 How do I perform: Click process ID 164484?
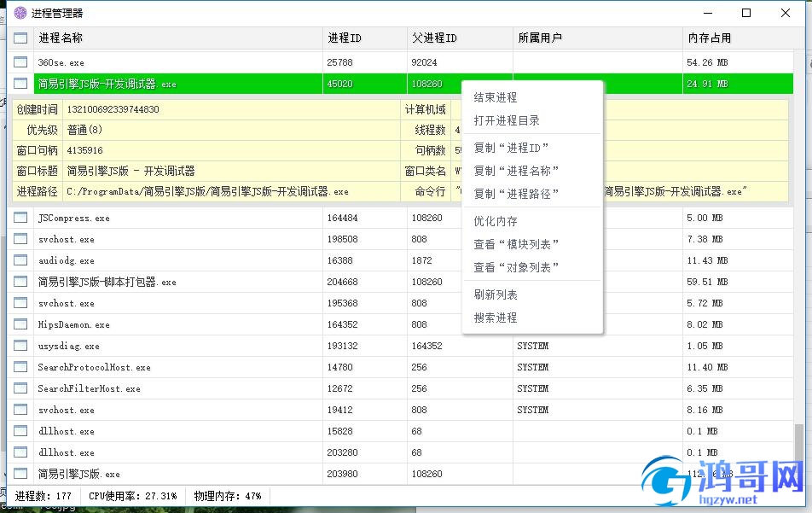point(342,218)
